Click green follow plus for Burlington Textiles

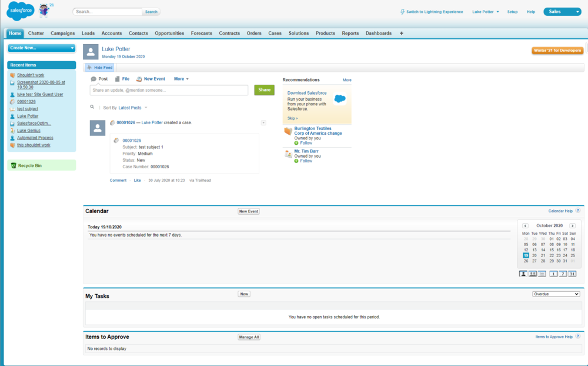click(x=296, y=143)
